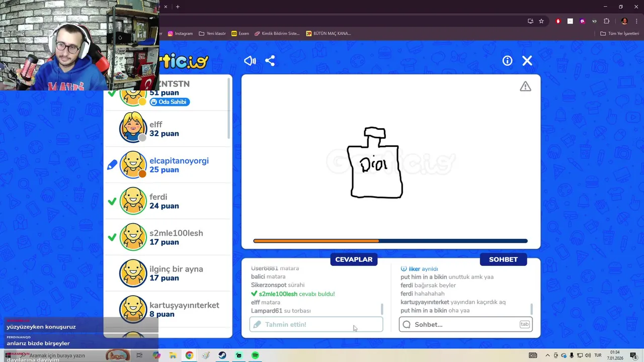Report the drawing via the warning triangle
Image resolution: width=644 pixels, height=362 pixels.
click(525, 86)
